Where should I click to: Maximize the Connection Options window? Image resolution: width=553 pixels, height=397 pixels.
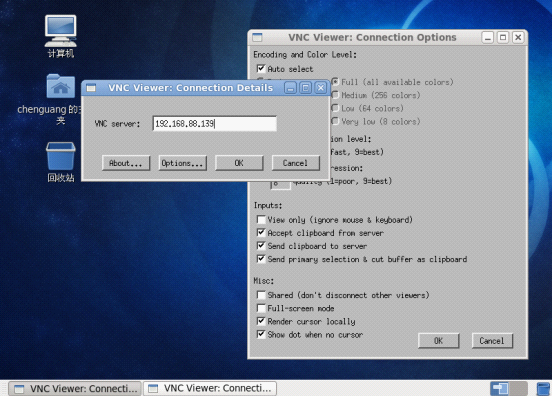coord(503,37)
